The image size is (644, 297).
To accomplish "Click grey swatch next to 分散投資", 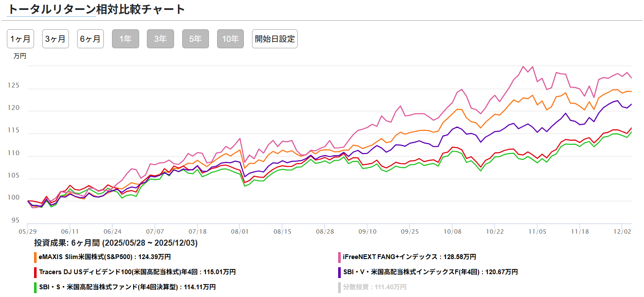I will point(339,287).
